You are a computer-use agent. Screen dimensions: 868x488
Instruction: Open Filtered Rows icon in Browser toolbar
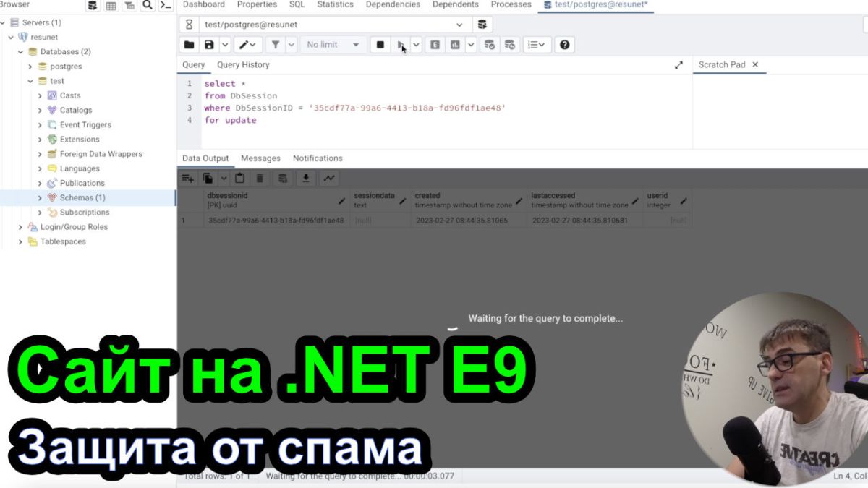click(x=129, y=6)
